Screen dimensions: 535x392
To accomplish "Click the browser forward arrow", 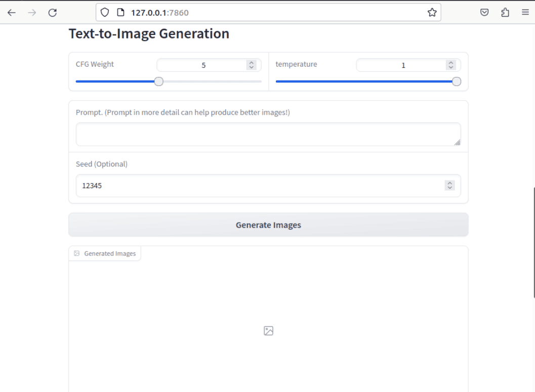I will tap(32, 13).
